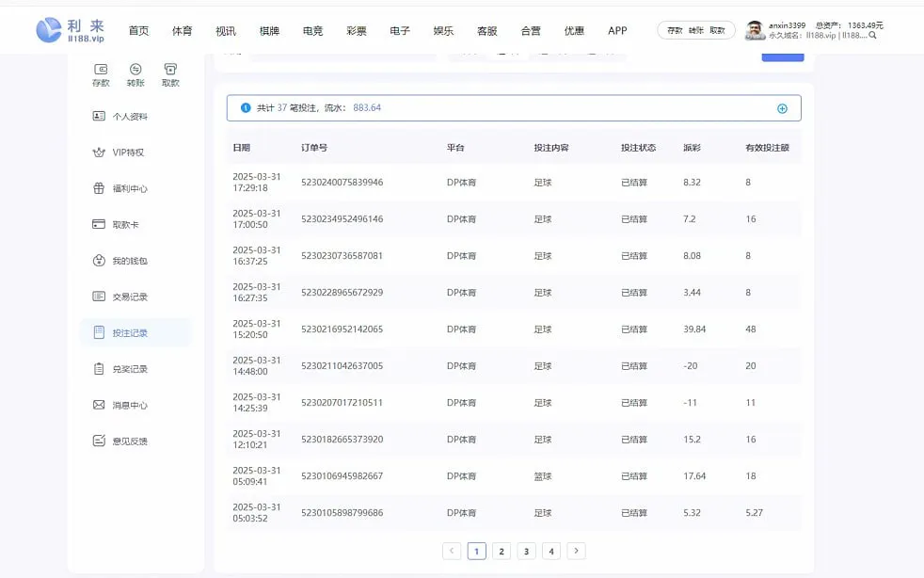Click order number 5230240075839946
924x578 pixels.
click(x=342, y=183)
